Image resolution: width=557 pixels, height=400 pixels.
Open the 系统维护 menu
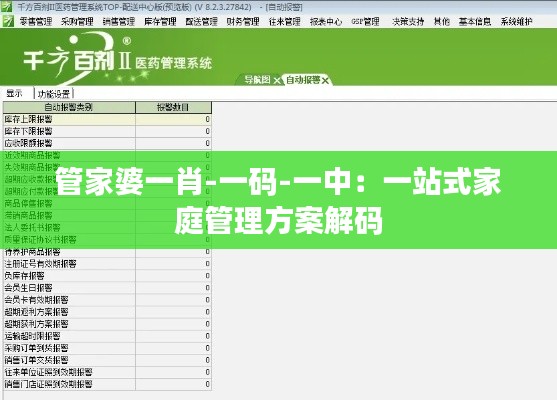point(517,22)
